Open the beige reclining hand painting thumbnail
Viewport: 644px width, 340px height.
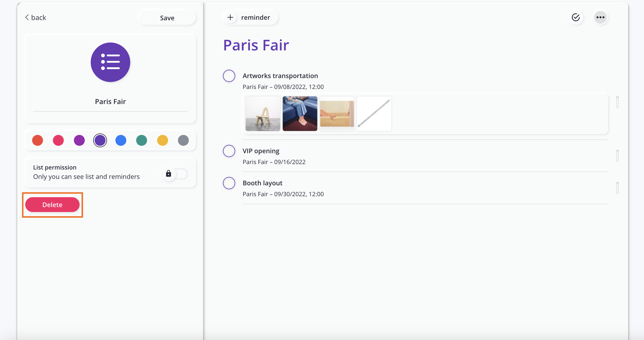pyautogui.click(x=337, y=114)
